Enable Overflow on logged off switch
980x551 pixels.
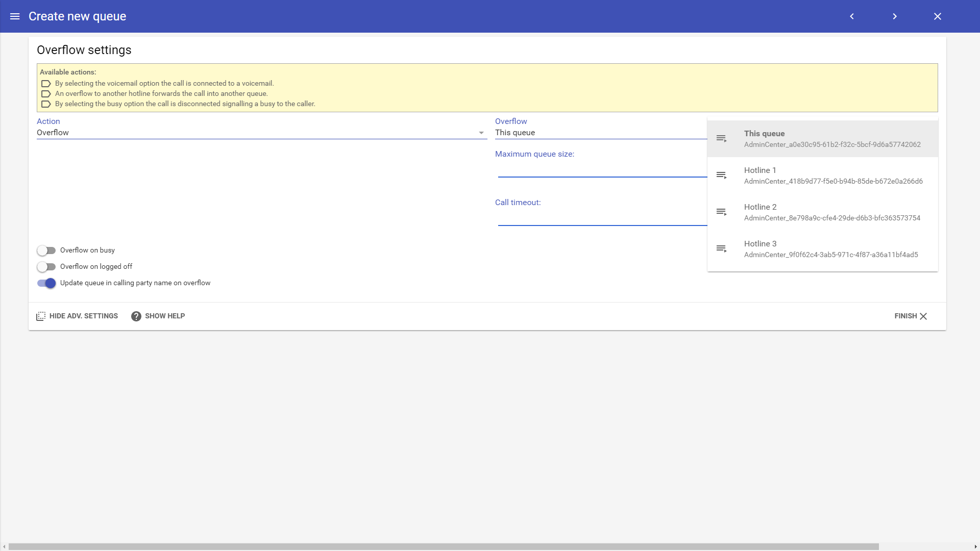pyautogui.click(x=46, y=267)
